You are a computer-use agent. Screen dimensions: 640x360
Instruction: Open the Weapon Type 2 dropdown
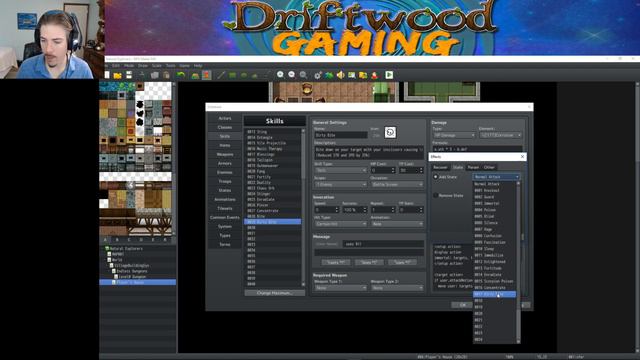point(397,288)
